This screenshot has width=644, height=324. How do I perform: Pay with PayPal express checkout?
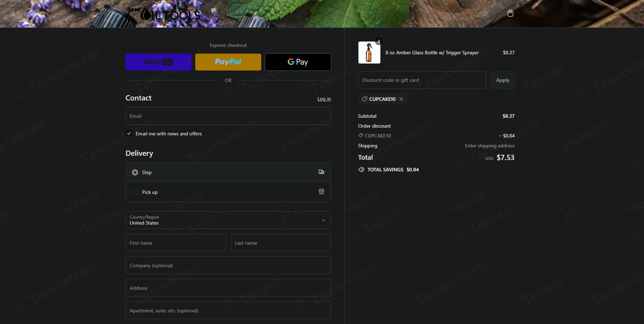[228, 62]
